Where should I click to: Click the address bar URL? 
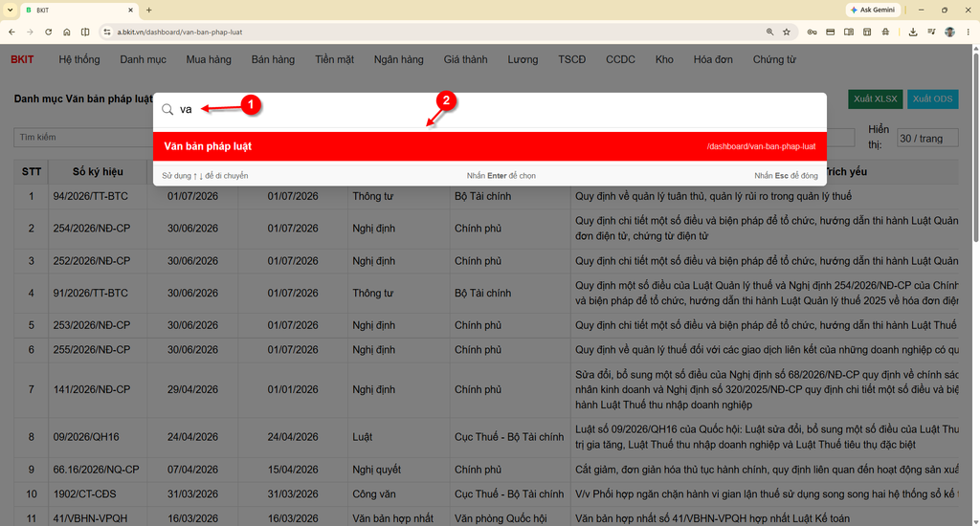(179, 32)
